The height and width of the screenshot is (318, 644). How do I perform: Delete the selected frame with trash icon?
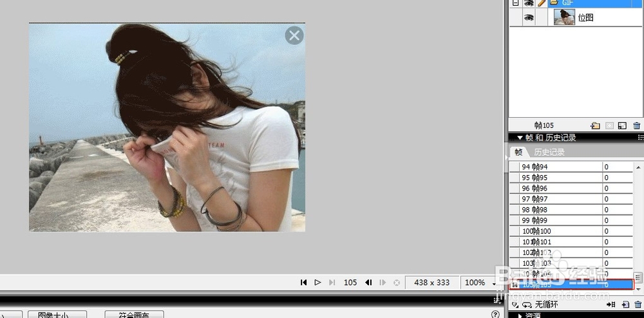[638, 304]
